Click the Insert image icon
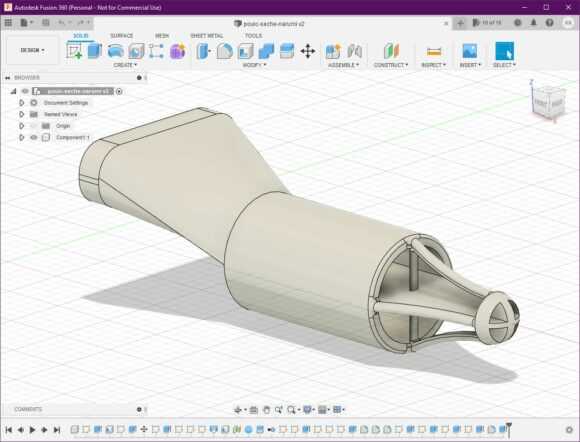 pyautogui.click(x=469, y=51)
